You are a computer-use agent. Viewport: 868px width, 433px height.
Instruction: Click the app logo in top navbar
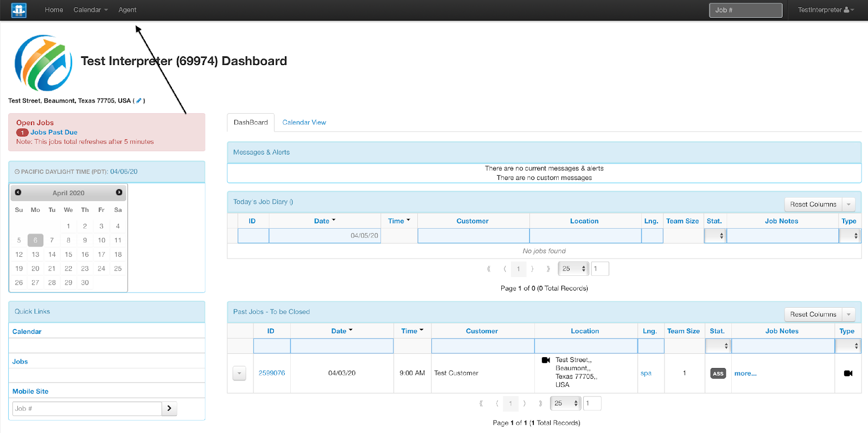coord(19,10)
